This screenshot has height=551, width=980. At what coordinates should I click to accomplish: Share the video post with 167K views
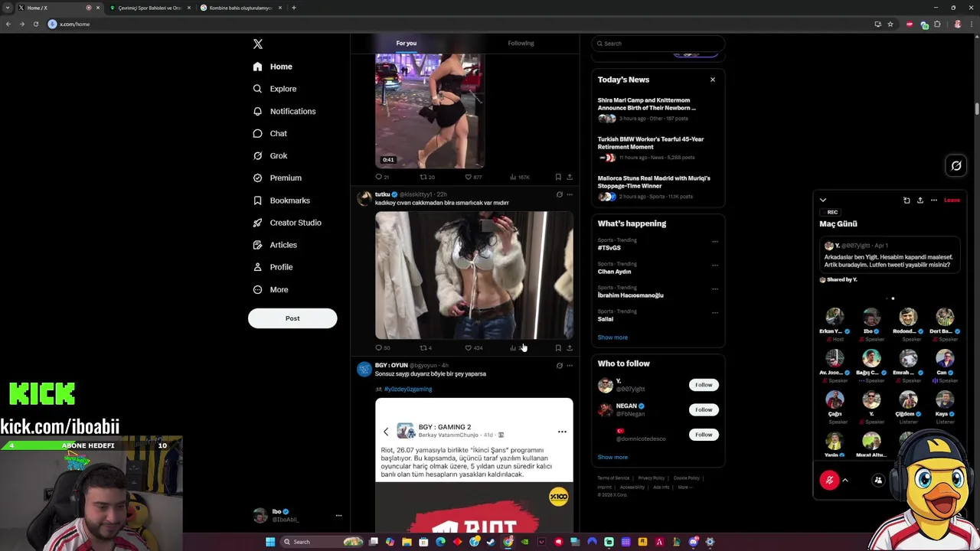tap(569, 177)
